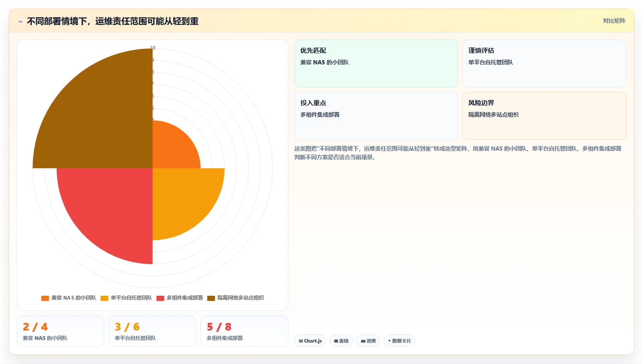Toggle the 多组件集成部署 legend swatch
Viewport: 643px width, 364px height.
(x=161, y=298)
